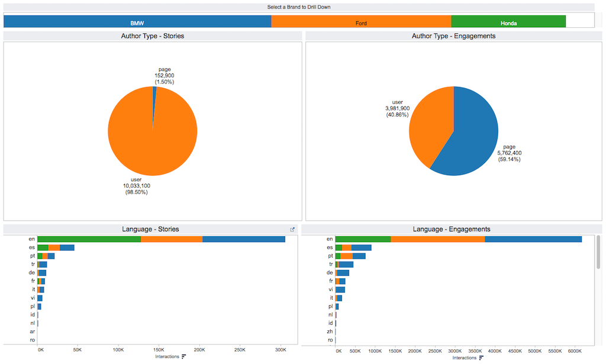Click blue segment of 'es' bar in Language Stories
Viewport: 606px width, 364px height.
(x=67, y=247)
